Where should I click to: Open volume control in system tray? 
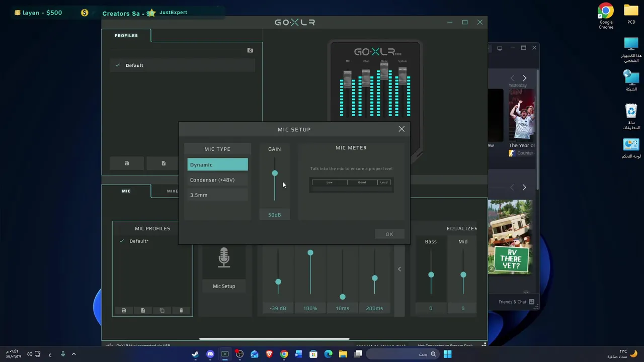coord(29,354)
